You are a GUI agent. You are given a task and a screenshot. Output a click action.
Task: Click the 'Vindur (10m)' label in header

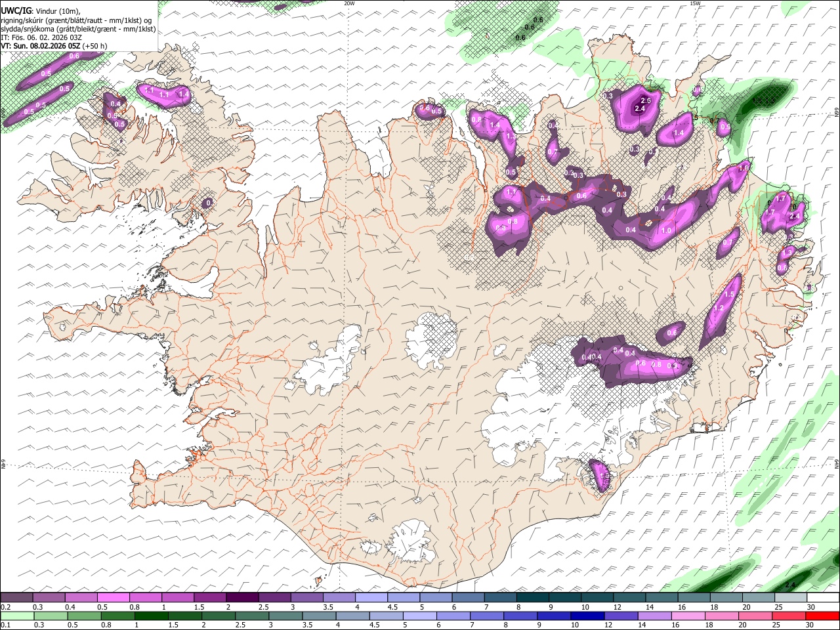pyautogui.click(x=58, y=11)
